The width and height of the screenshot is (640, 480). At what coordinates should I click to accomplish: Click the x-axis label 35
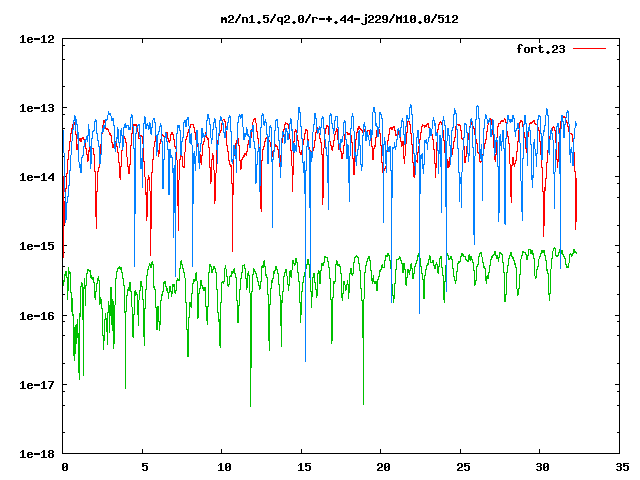(x=622, y=467)
